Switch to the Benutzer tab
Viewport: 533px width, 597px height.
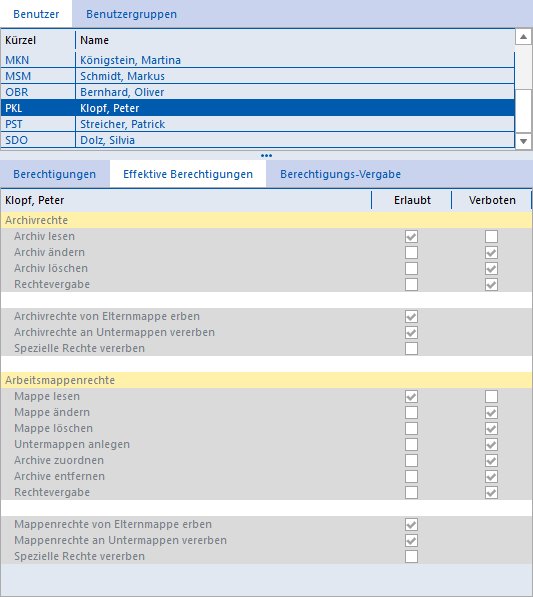click(x=36, y=14)
